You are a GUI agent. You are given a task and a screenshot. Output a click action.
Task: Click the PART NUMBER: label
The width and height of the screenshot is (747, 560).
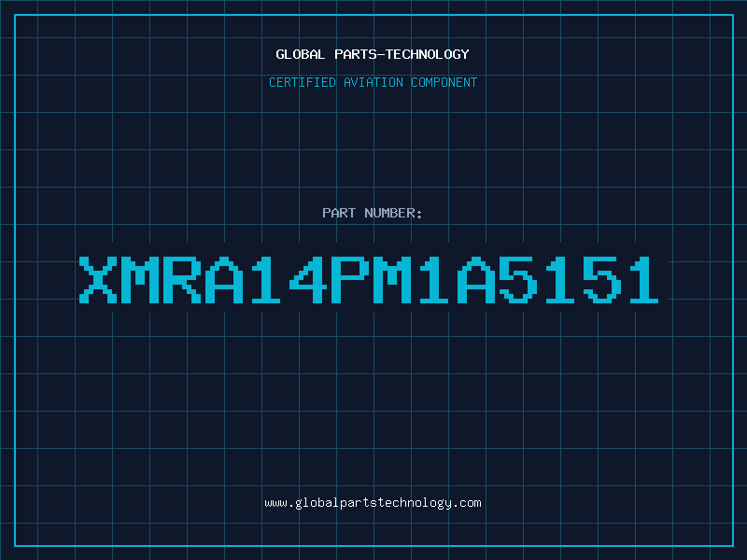click(372, 213)
